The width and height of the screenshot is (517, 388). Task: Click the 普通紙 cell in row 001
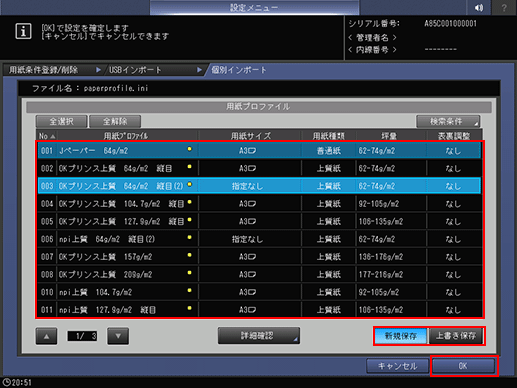click(329, 151)
